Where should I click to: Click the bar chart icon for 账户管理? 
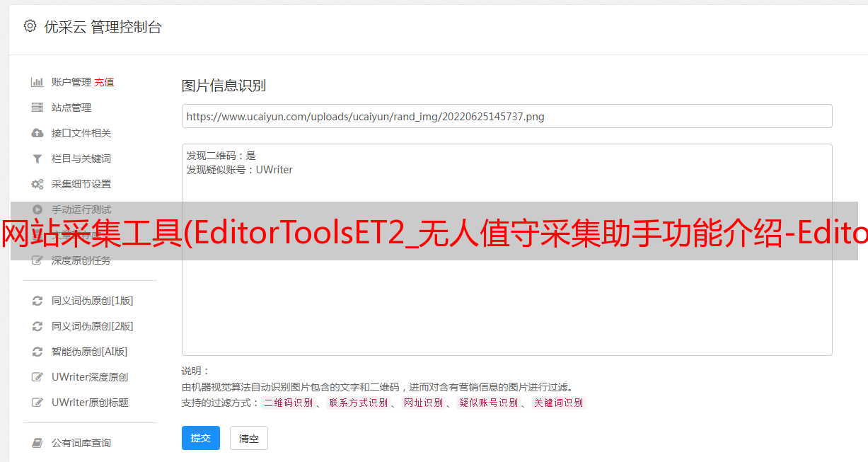(37, 82)
